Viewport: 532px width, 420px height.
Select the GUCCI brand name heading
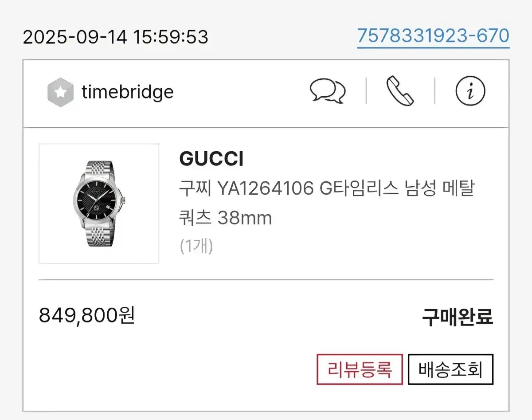[211, 158]
